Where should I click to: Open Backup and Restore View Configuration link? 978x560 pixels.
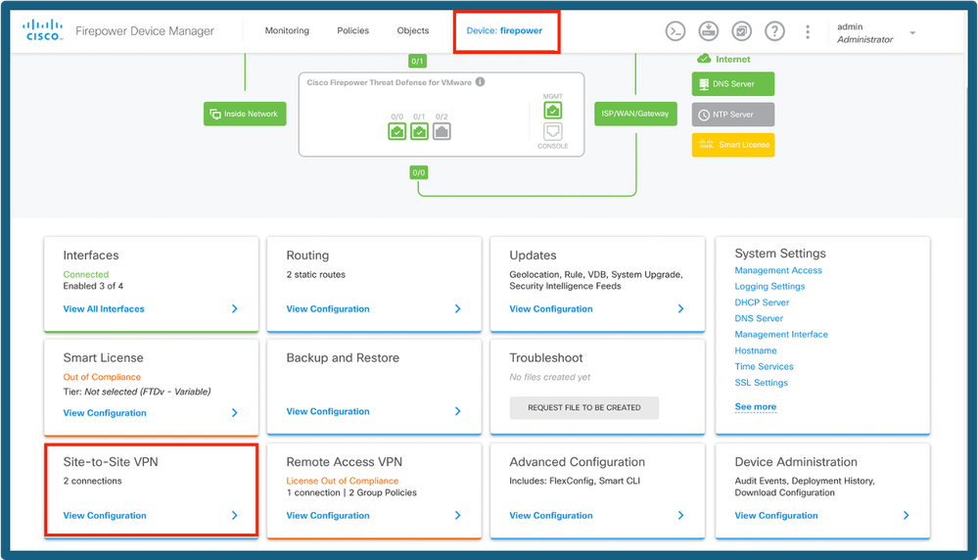point(327,411)
